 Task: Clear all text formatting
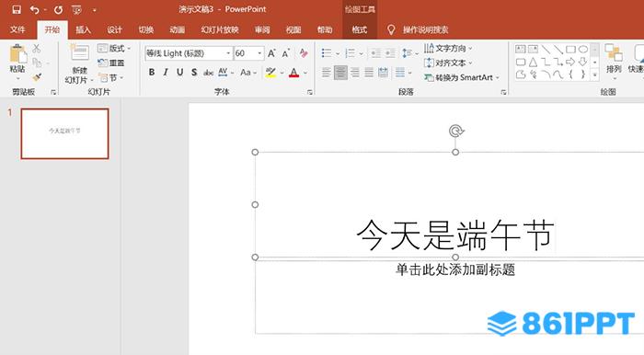tap(304, 53)
